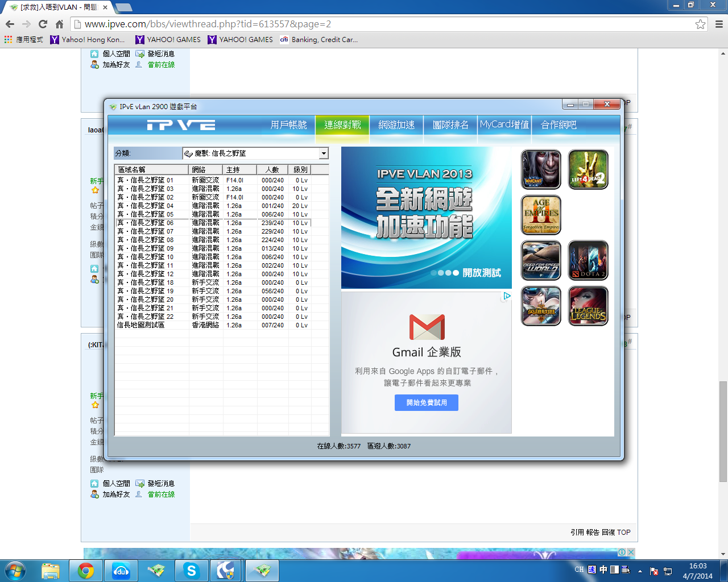The image size is (728, 582).
Task: Click the taskbar app with shield overlay
Action: pos(226,571)
